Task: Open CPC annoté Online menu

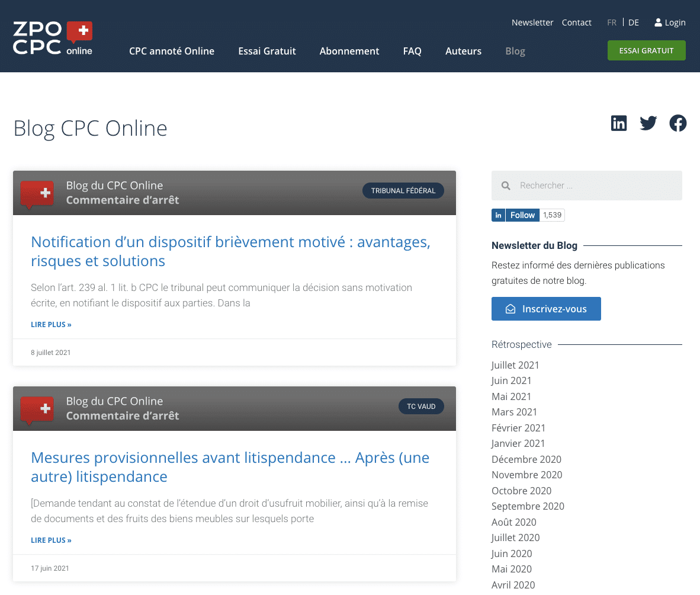Action: tap(171, 51)
